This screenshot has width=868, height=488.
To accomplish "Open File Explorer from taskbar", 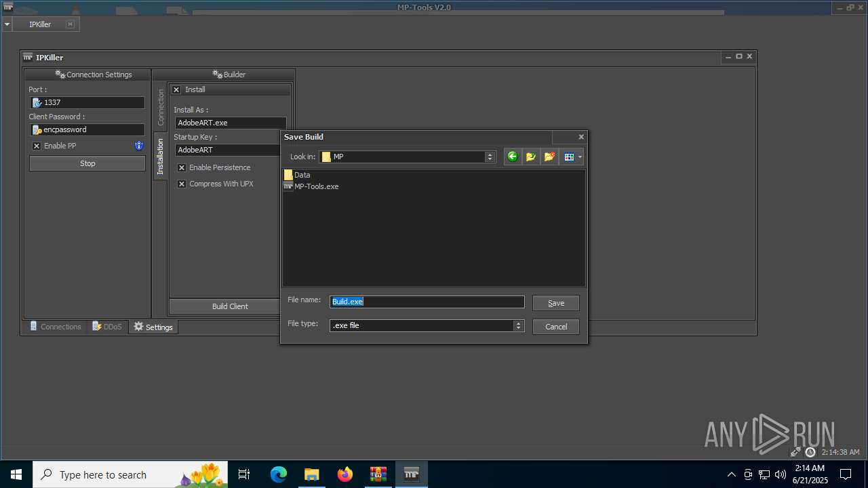I will click(311, 474).
